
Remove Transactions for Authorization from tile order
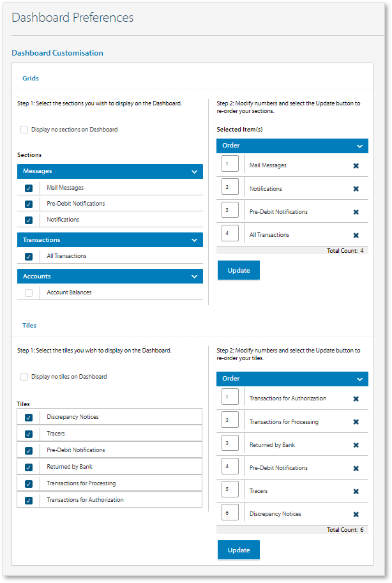[356, 397]
